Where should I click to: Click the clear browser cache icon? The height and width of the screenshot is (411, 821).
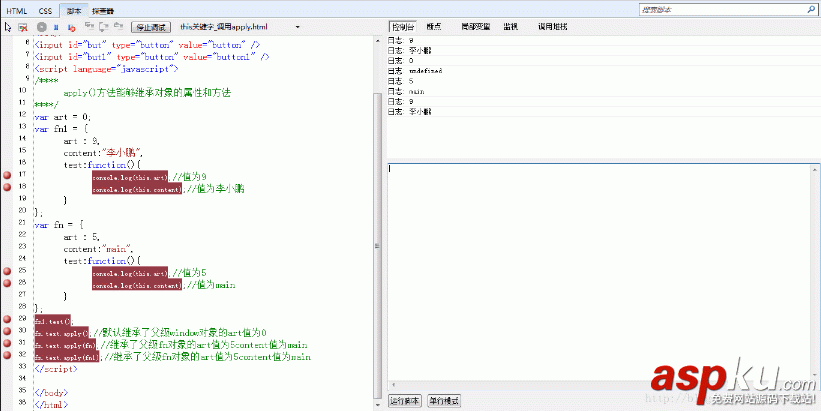tap(23, 27)
